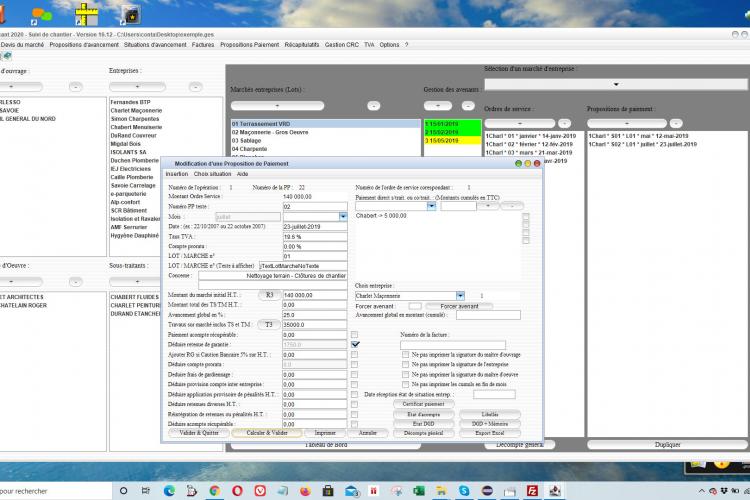
Task: Check Ne pas imprimer signature de l'entreprise
Action: click(x=406, y=365)
